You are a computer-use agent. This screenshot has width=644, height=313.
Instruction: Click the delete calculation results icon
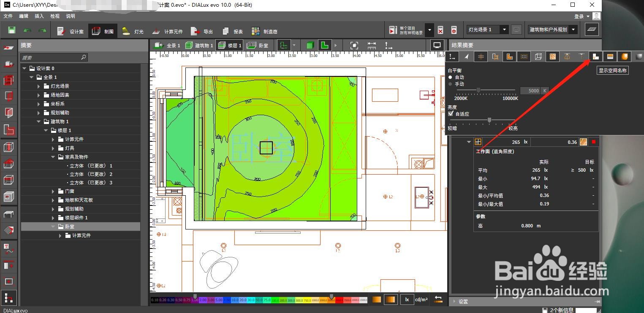(x=440, y=30)
